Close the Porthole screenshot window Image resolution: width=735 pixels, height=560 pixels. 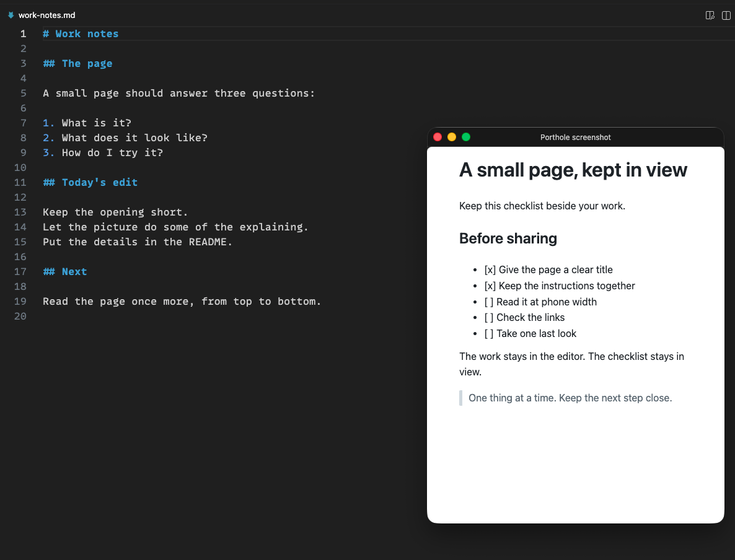[x=438, y=137]
